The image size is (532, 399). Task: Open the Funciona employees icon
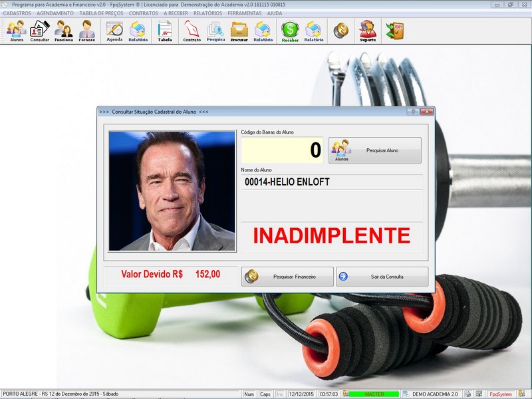point(63,31)
